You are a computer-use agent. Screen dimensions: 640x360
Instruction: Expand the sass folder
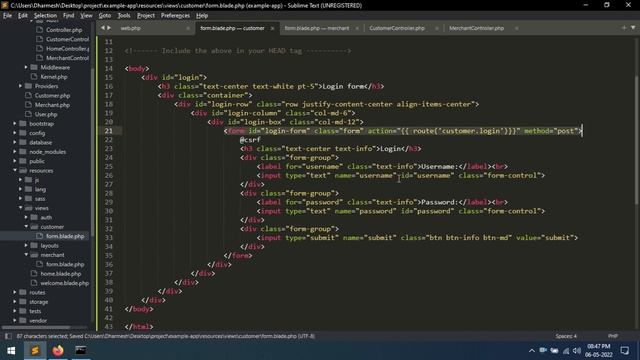coord(20,199)
